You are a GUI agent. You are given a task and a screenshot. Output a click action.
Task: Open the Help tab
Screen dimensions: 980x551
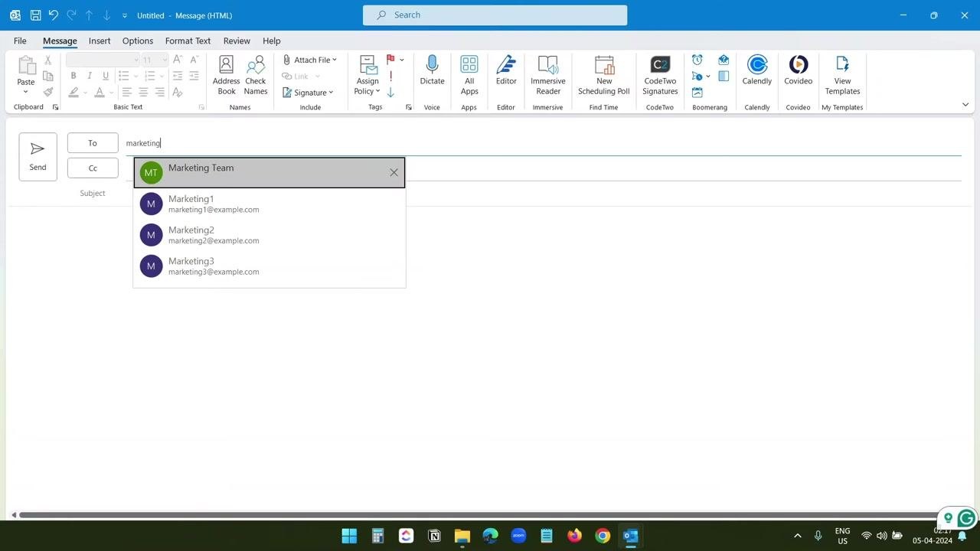point(272,41)
